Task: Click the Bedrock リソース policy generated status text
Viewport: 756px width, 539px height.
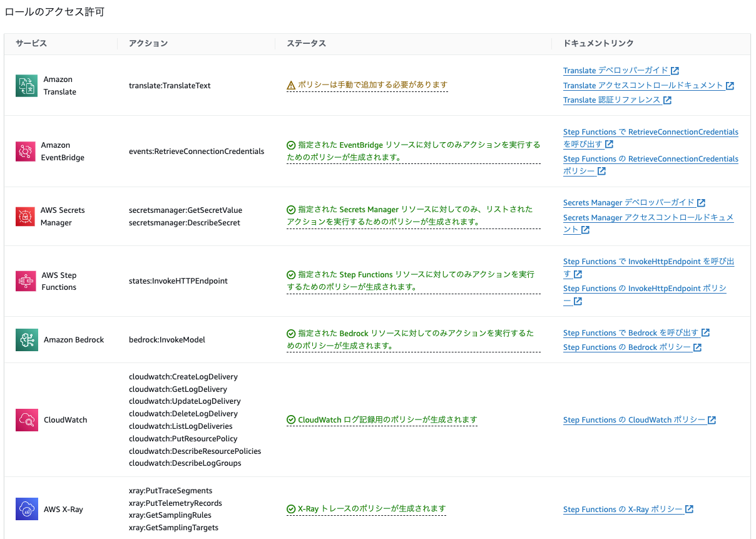Action: coord(414,340)
